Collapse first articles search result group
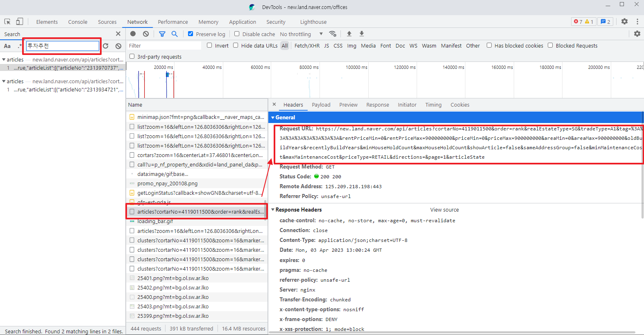 [x=4, y=59]
